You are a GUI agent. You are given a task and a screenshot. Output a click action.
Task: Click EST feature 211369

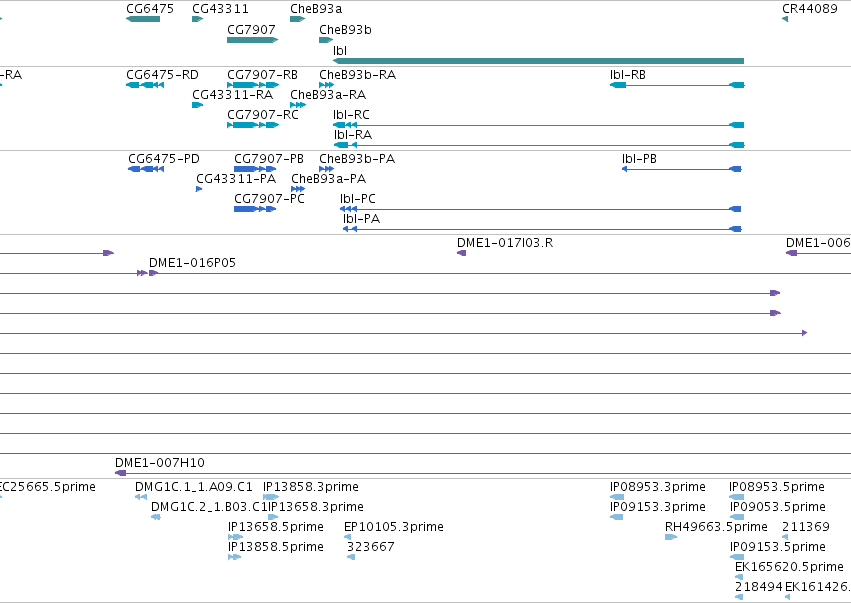pyautogui.click(x=785, y=537)
